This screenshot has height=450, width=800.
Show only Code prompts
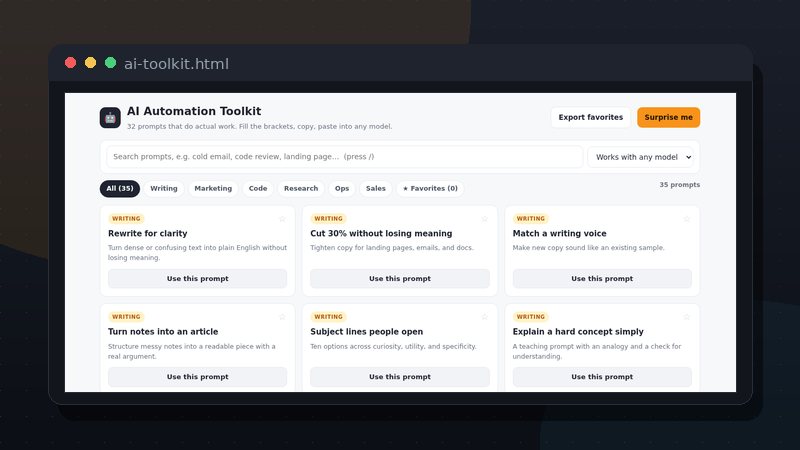tap(258, 188)
